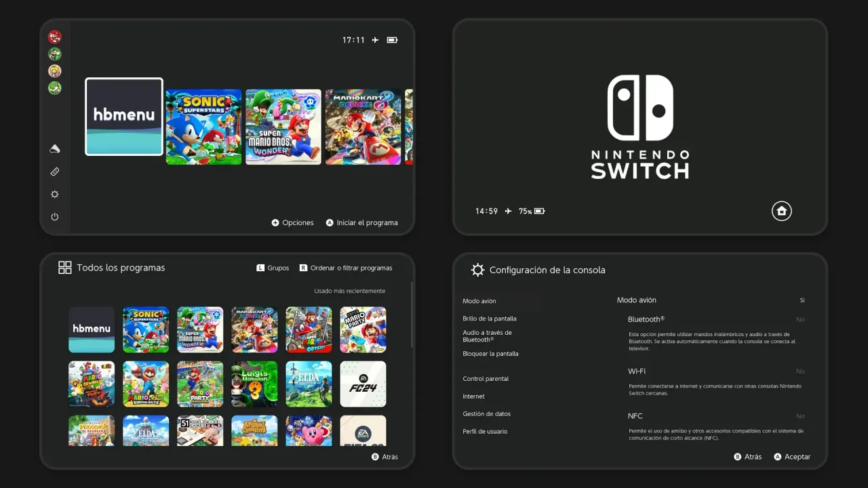Click the battery icon next to 75%
Viewport: 868px width, 488px height.
[539, 211]
